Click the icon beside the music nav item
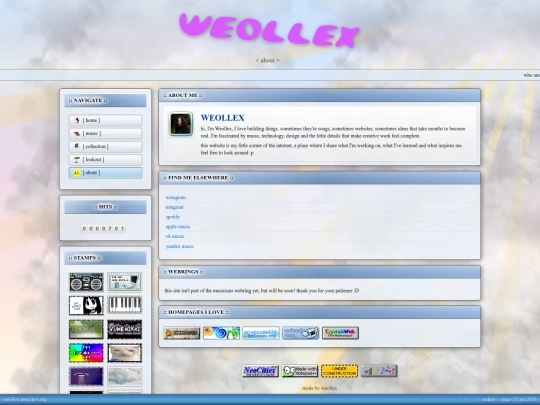540x405 pixels. (x=77, y=133)
